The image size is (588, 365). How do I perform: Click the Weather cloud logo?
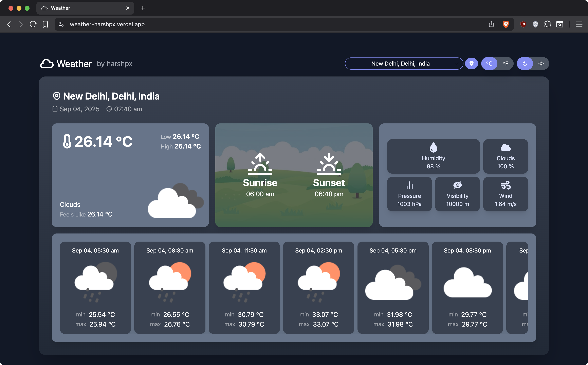pyautogui.click(x=47, y=64)
